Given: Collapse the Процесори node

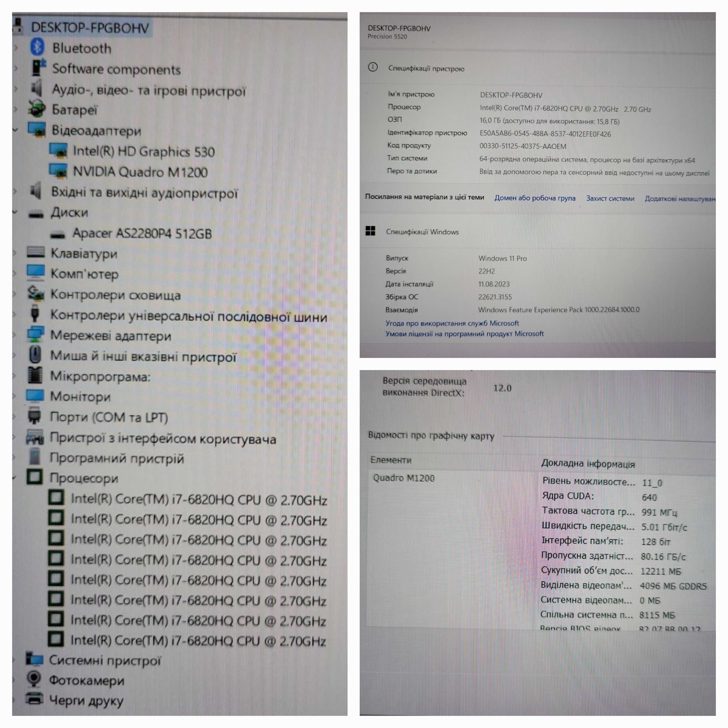Looking at the screenshot, I should pos(14,478).
